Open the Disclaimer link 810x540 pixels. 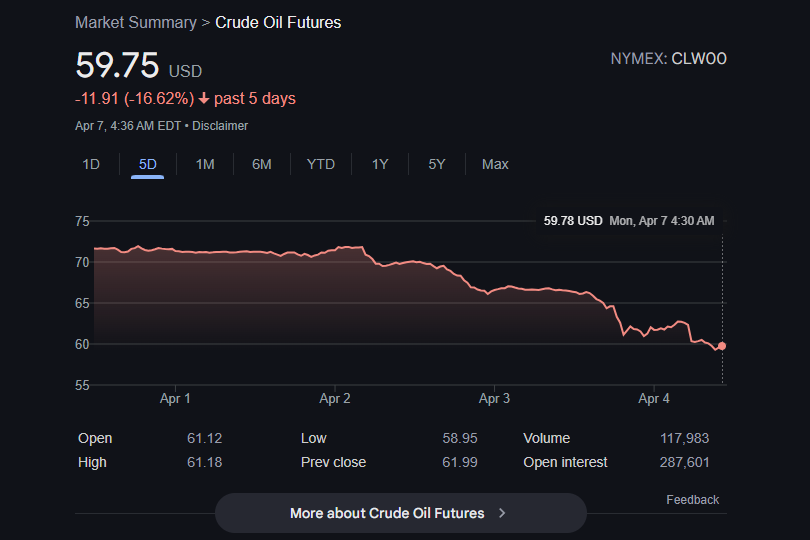click(220, 126)
